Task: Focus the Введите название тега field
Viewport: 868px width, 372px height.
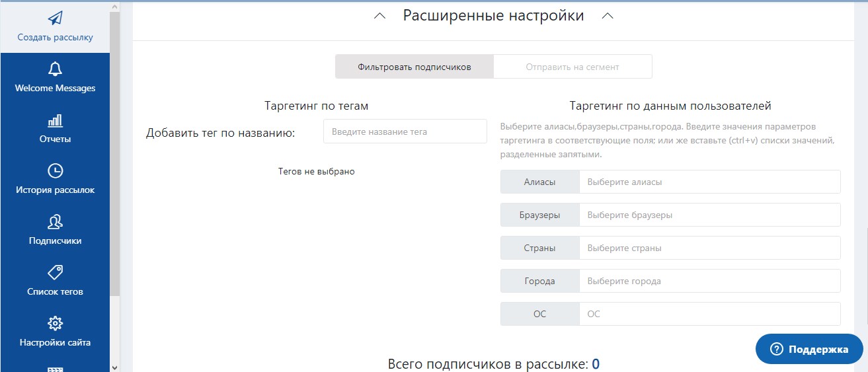Action: pos(405,131)
